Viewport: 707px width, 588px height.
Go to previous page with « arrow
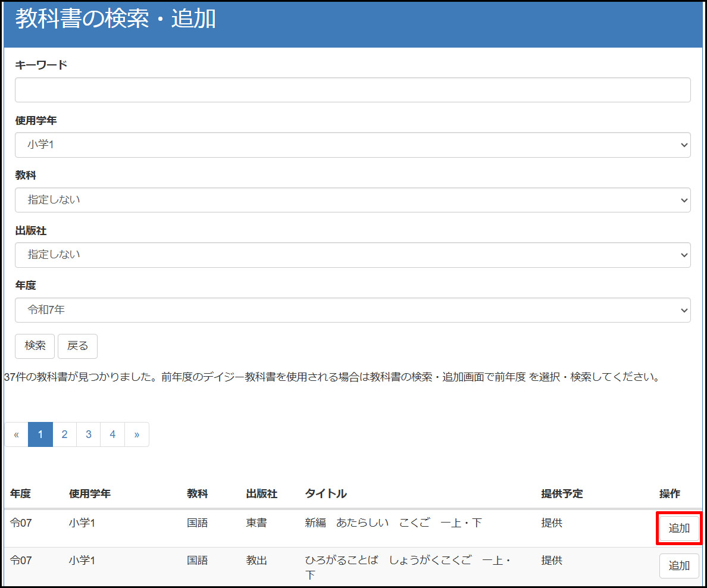17,434
